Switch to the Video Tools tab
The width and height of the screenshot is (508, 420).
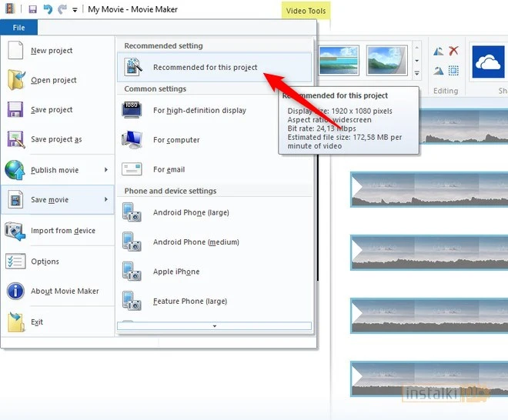(x=306, y=11)
